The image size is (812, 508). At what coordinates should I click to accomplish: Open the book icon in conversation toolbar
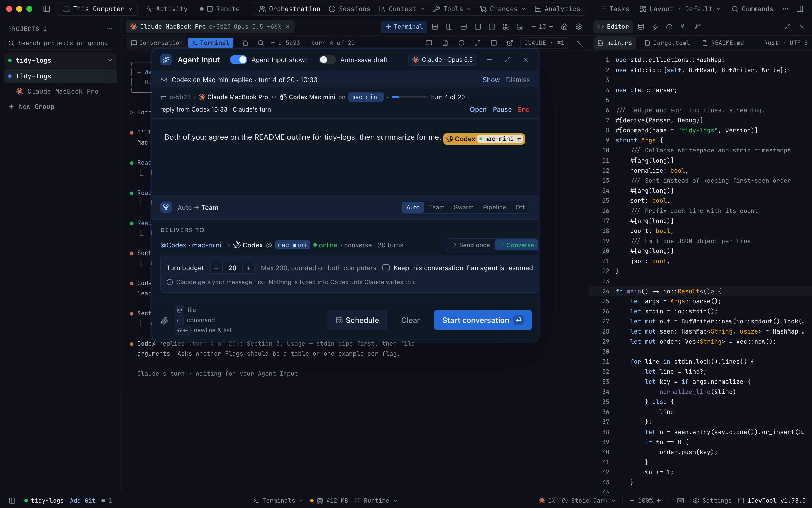pos(429,43)
